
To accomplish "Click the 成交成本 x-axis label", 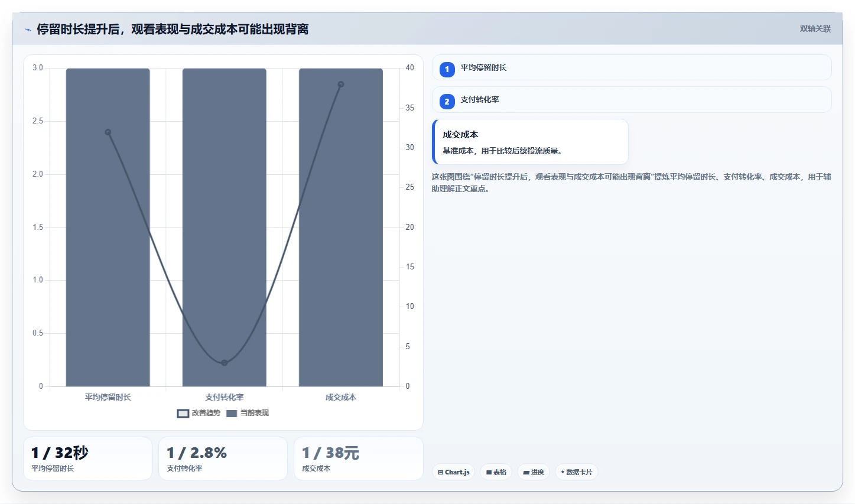I will click(341, 397).
